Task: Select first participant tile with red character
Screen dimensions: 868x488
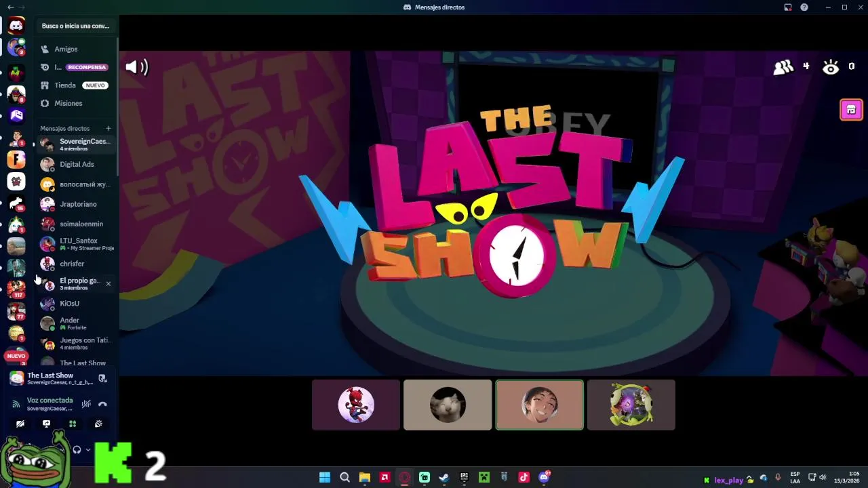Action: [x=356, y=405]
